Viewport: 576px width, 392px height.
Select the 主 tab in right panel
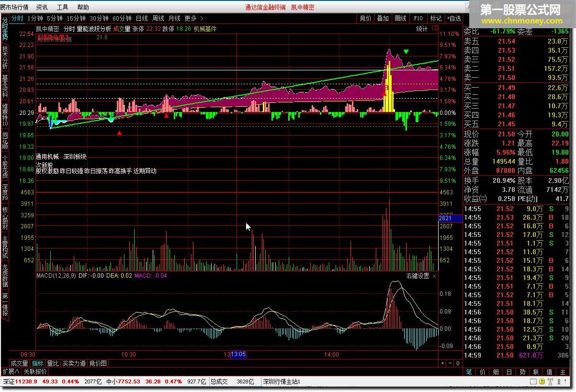[x=563, y=372]
